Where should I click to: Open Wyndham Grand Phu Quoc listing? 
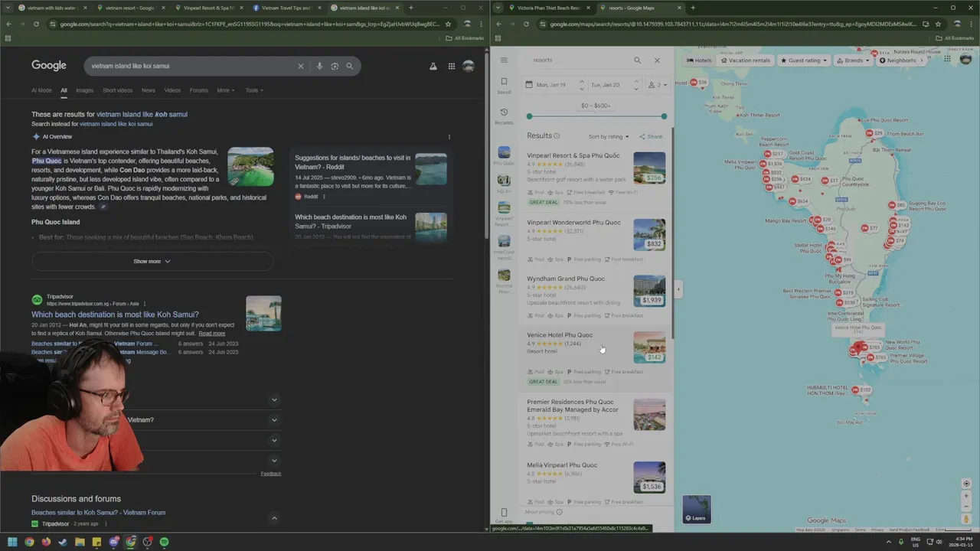(x=566, y=279)
